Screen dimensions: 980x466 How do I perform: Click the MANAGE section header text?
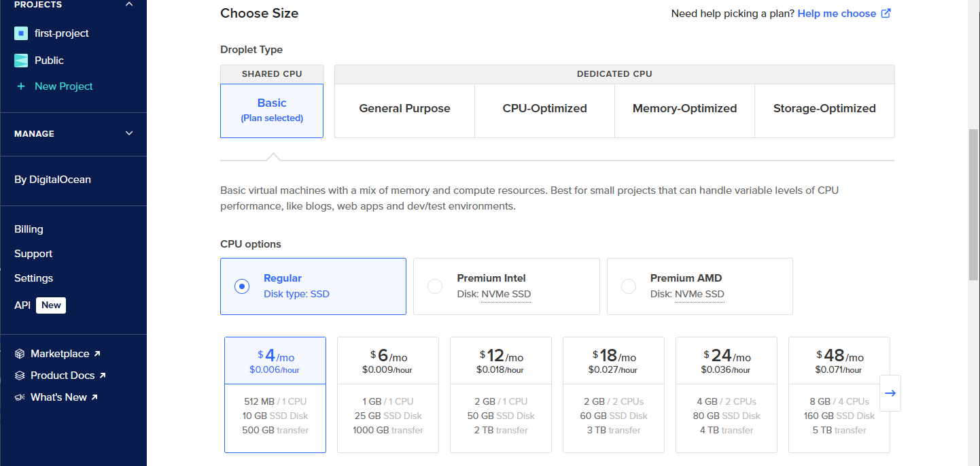click(x=34, y=134)
